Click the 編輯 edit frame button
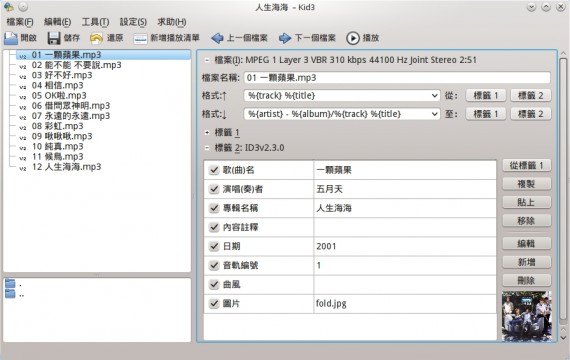This screenshot has height=360, width=570. click(526, 244)
